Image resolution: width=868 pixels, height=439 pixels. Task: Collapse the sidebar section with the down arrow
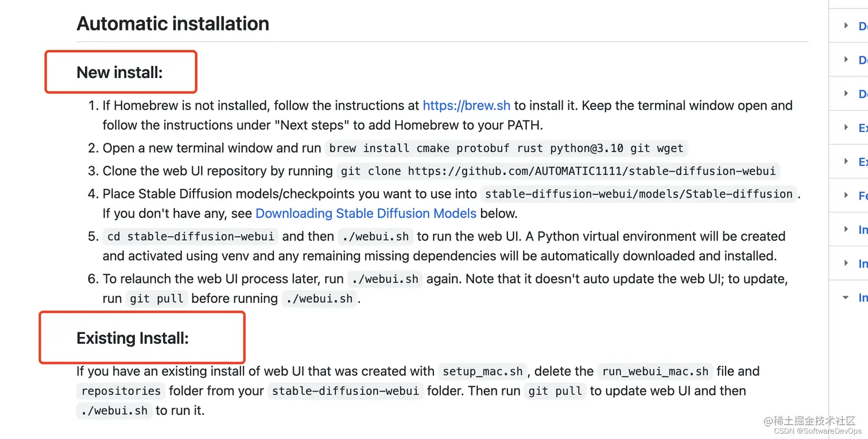point(846,297)
